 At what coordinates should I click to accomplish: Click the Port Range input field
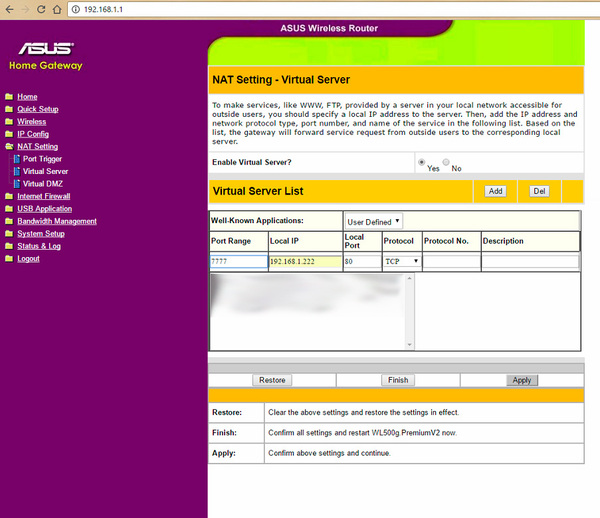point(237,262)
